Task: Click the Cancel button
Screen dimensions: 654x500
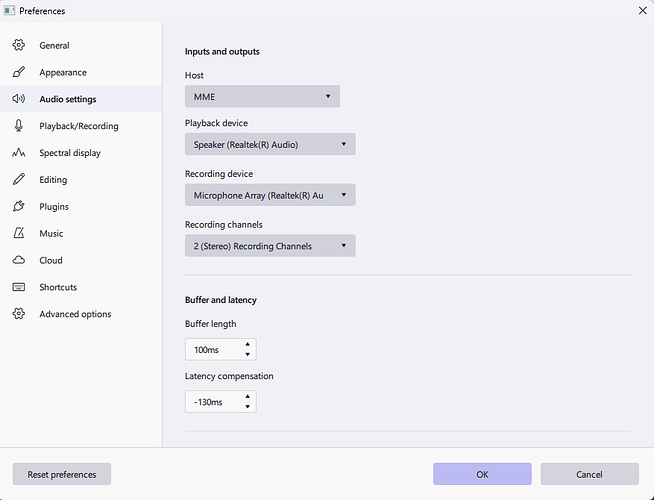Action: (x=589, y=474)
